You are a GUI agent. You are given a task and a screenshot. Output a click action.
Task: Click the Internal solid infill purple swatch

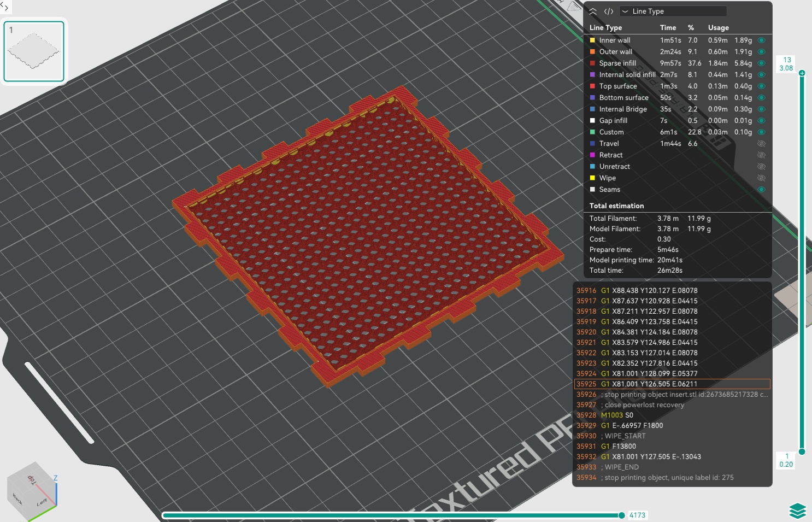(592, 75)
